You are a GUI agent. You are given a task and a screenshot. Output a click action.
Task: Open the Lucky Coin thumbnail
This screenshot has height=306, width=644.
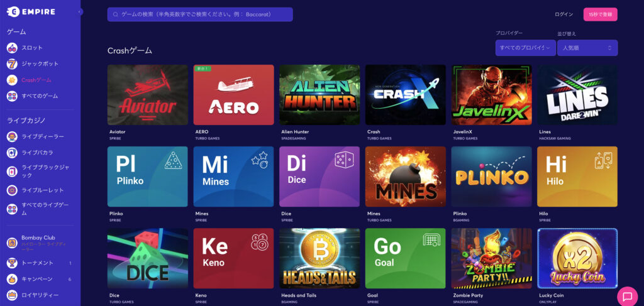[577, 258]
